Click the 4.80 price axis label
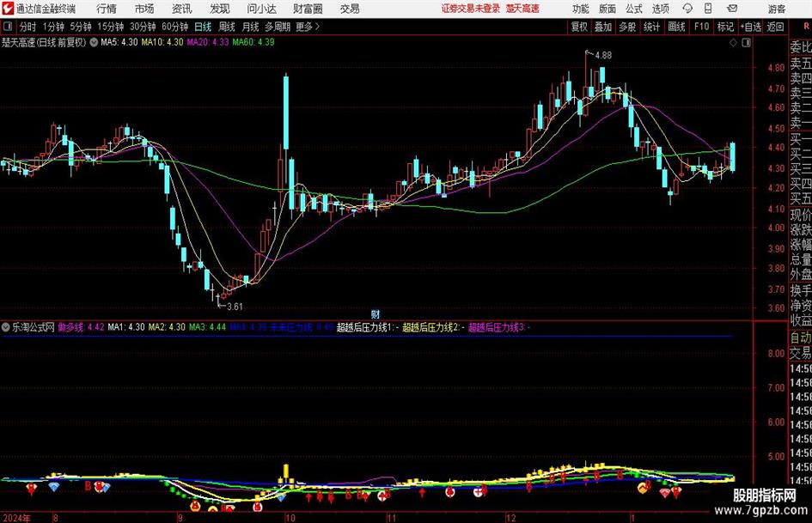The image size is (812, 523). [776, 67]
